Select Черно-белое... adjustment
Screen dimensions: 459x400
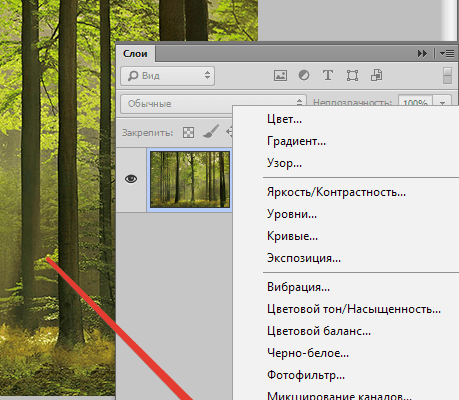308,353
